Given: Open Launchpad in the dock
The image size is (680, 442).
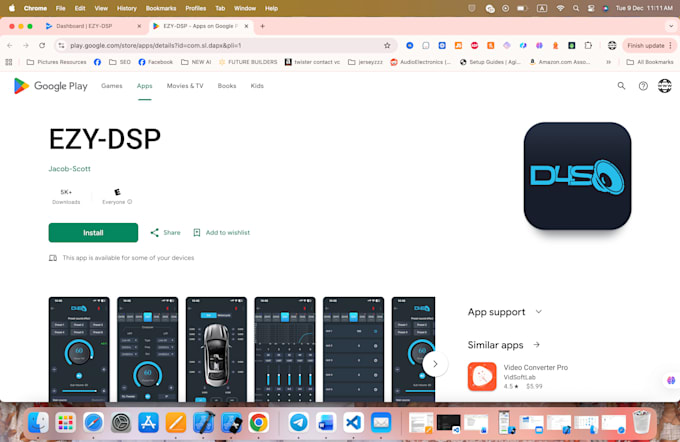Looking at the screenshot, I should click(65, 422).
